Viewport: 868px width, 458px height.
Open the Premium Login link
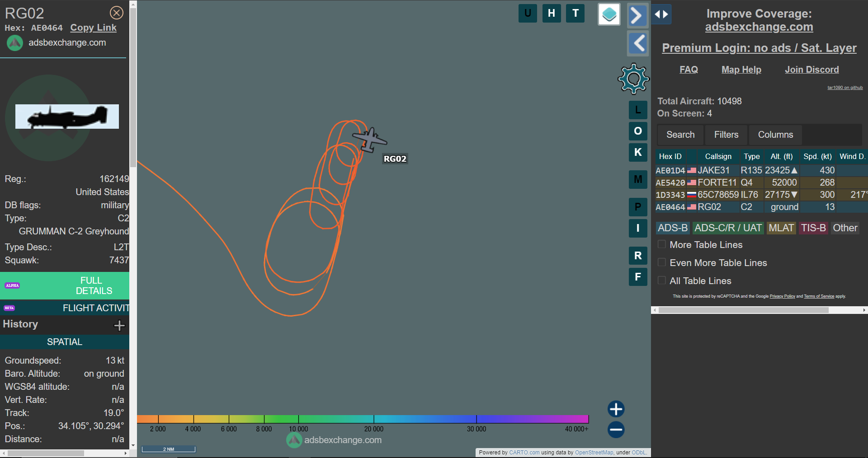pyautogui.click(x=759, y=48)
